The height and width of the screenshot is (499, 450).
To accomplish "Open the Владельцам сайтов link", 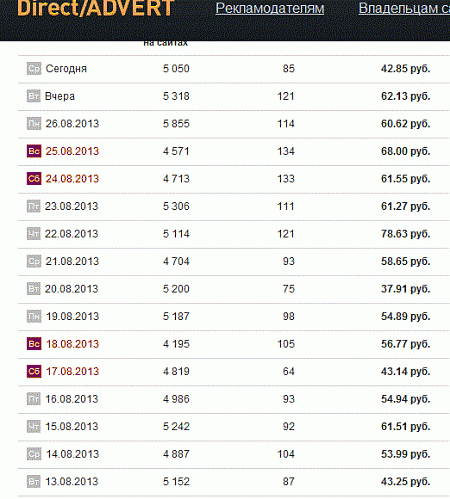I will [x=404, y=9].
